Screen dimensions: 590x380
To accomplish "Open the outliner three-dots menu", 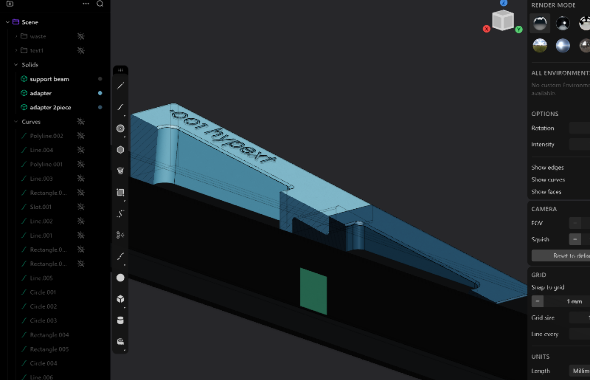I will click(86, 4).
